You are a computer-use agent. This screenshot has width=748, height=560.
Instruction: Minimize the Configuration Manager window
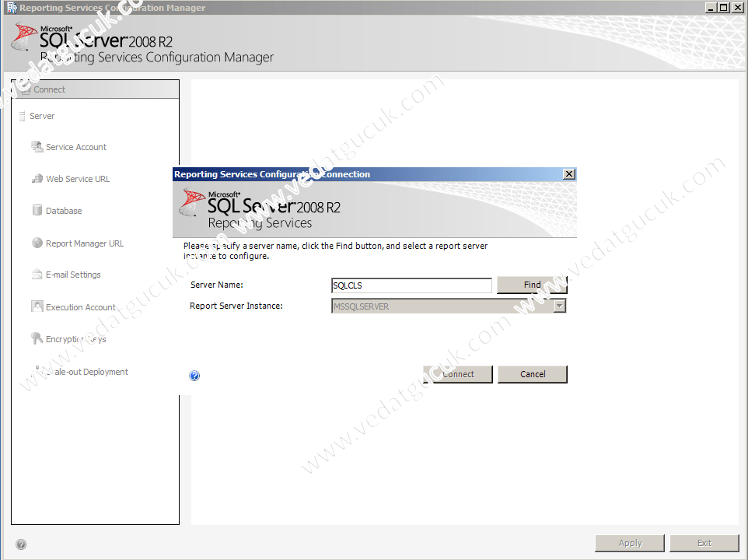pos(711,8)
